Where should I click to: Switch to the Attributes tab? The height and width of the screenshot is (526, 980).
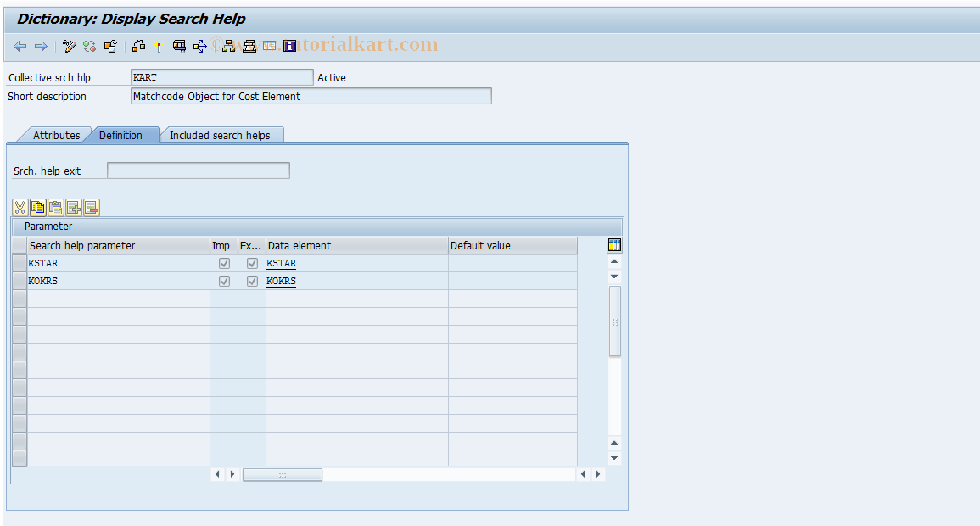coord(56,134)
